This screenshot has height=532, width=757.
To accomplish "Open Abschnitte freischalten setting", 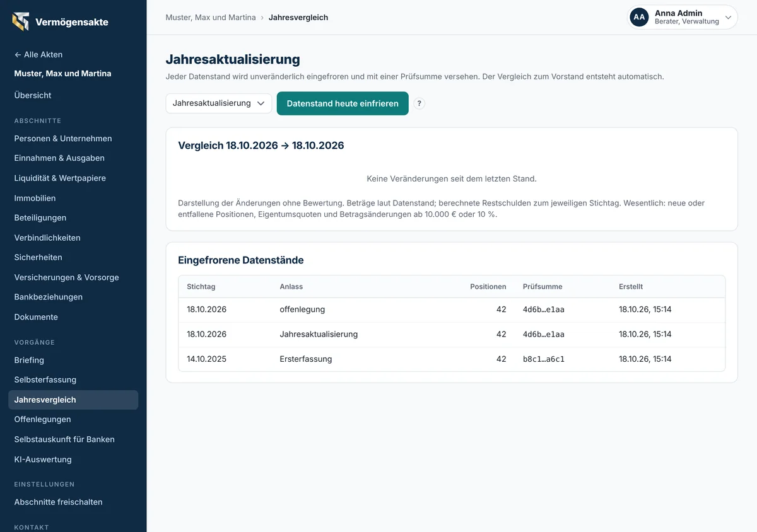I will (58, 502).
